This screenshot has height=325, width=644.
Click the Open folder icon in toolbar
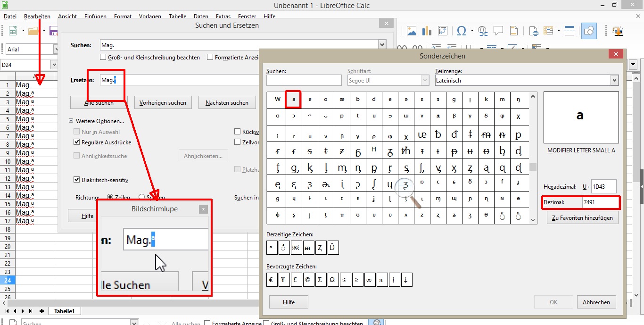coord(33,31)
